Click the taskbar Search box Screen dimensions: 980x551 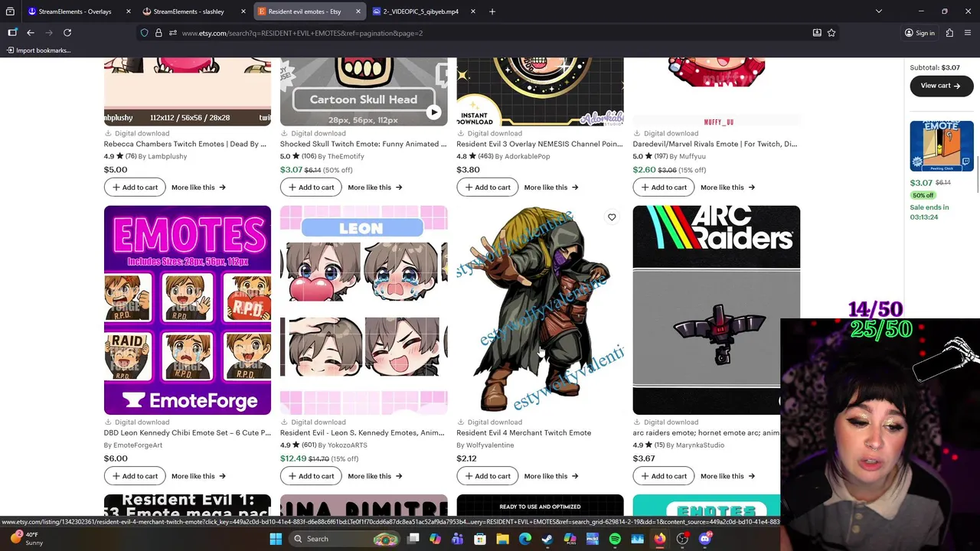point(343,539)
